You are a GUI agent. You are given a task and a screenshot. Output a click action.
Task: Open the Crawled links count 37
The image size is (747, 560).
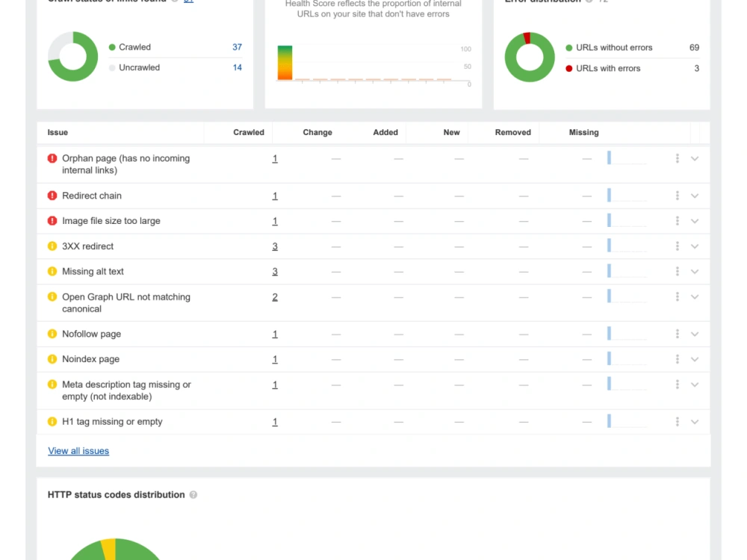(237, 47)
